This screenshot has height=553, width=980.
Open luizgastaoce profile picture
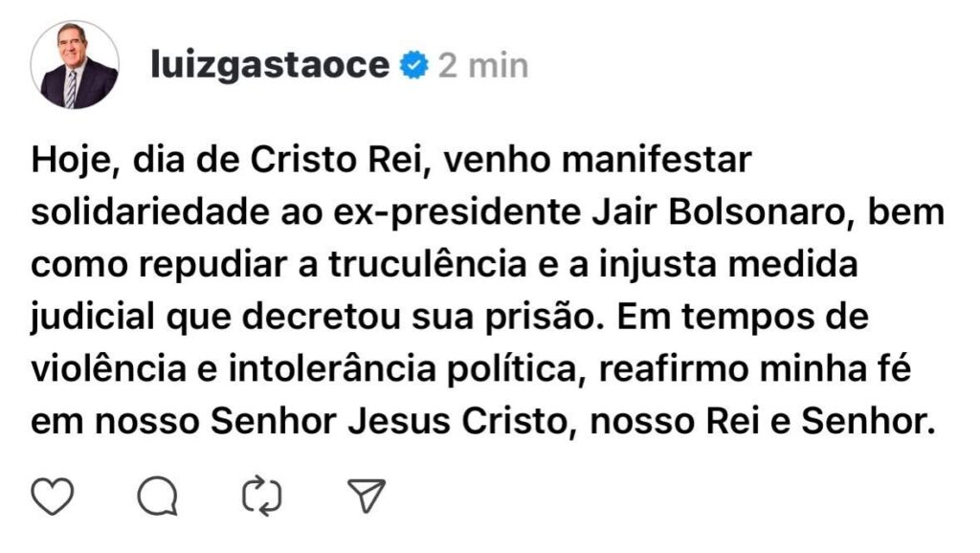pos(75,65)
